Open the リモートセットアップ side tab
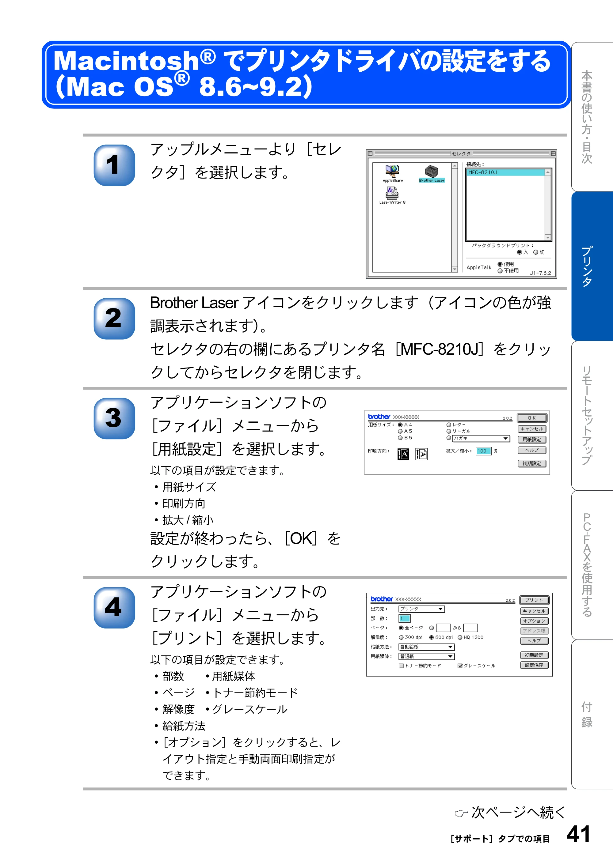This screenshot has height=868, width=613. click(592, 416)
